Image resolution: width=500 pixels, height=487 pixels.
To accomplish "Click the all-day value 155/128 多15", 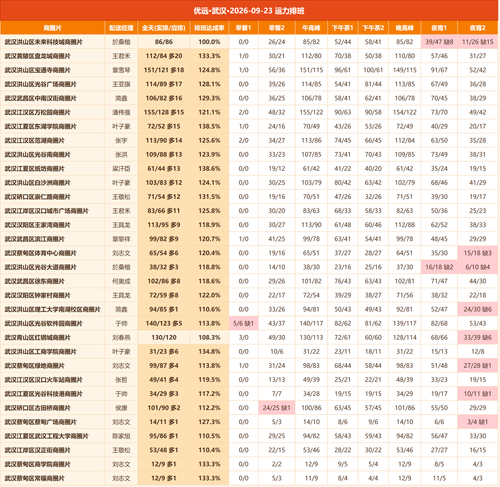I will click(x=164, y=112).
